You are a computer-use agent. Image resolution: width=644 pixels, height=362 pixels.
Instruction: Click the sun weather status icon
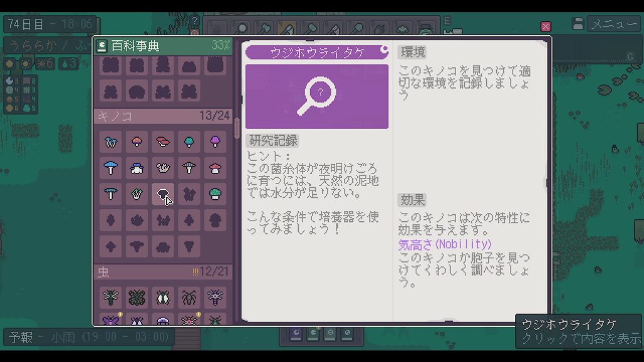pos(25,64)
